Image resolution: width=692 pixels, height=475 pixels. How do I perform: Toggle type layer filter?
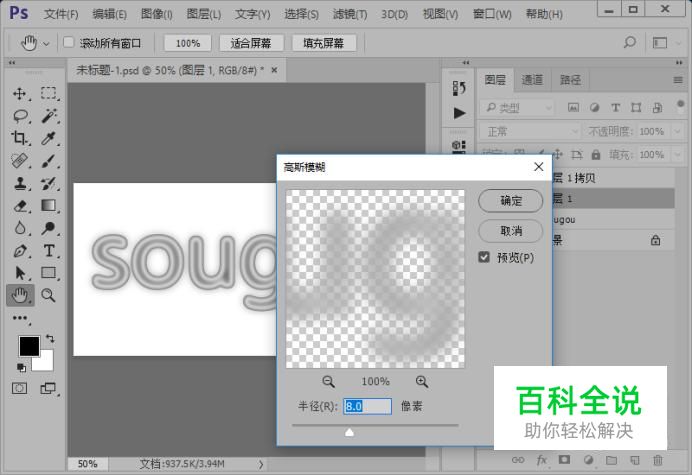(615, 107)
